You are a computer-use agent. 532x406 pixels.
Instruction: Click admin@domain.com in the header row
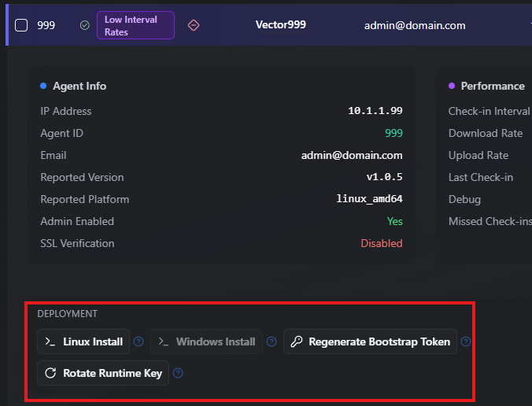(x=415, y=25)
